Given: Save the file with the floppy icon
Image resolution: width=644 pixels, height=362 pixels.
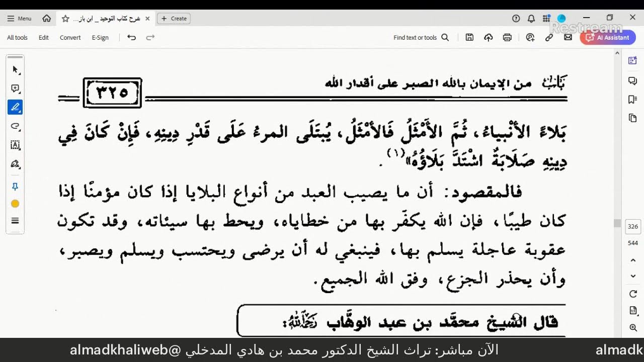Looking at the screenshot, I should pyautogui.click(x=469, y=38).
